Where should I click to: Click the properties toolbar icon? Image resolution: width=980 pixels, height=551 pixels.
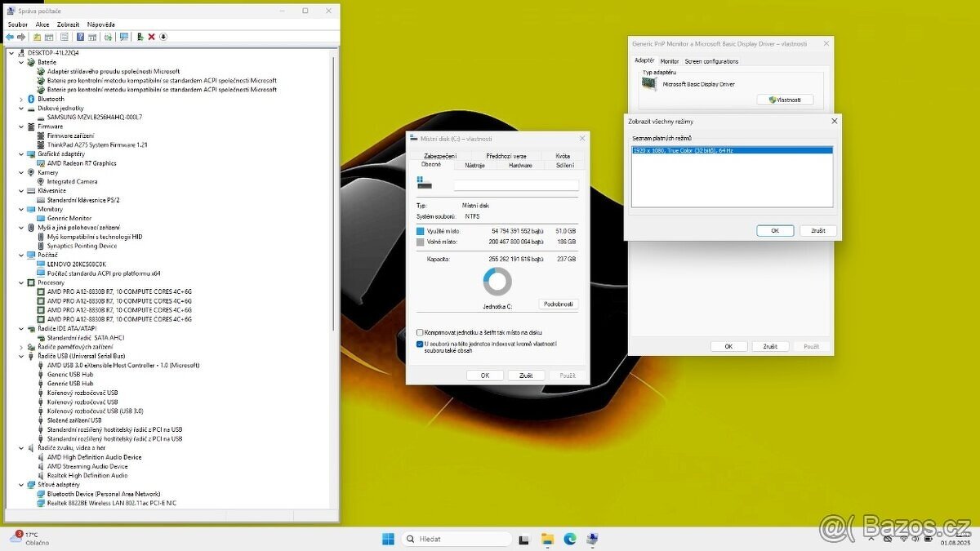pyautogui.click(x=65, y=37)
